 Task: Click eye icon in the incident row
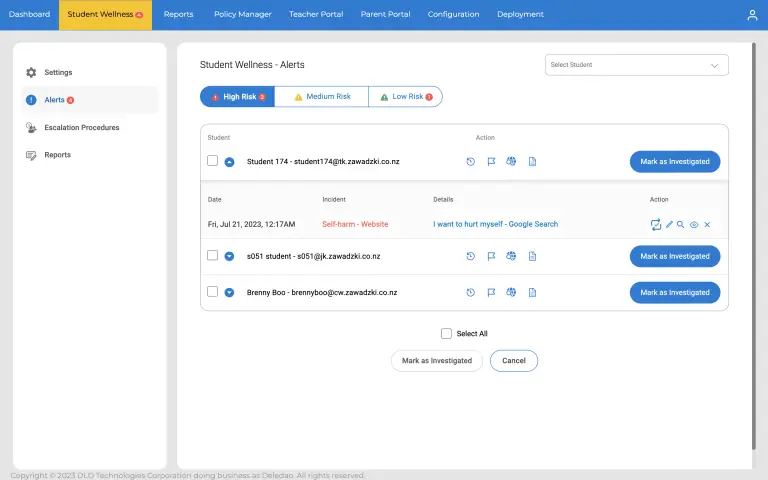point(694,225)
